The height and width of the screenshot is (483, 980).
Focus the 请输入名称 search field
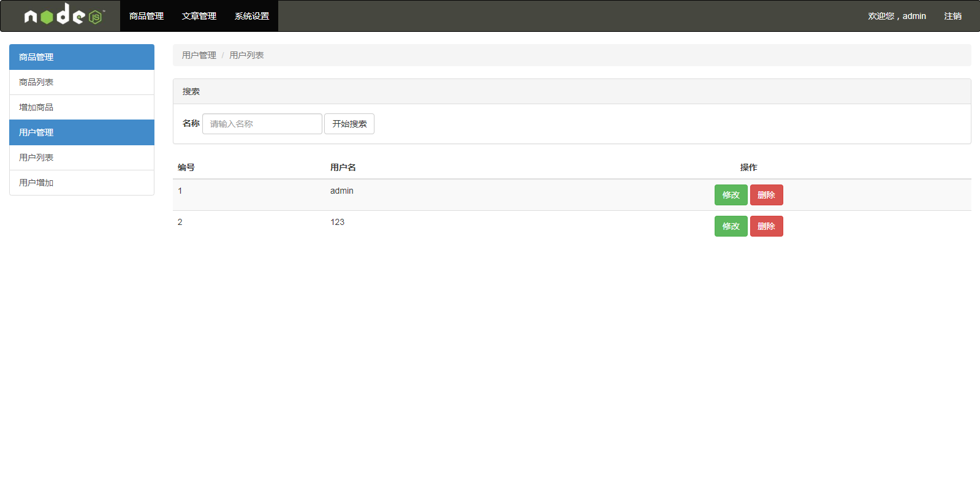click(x=262, y=124)
